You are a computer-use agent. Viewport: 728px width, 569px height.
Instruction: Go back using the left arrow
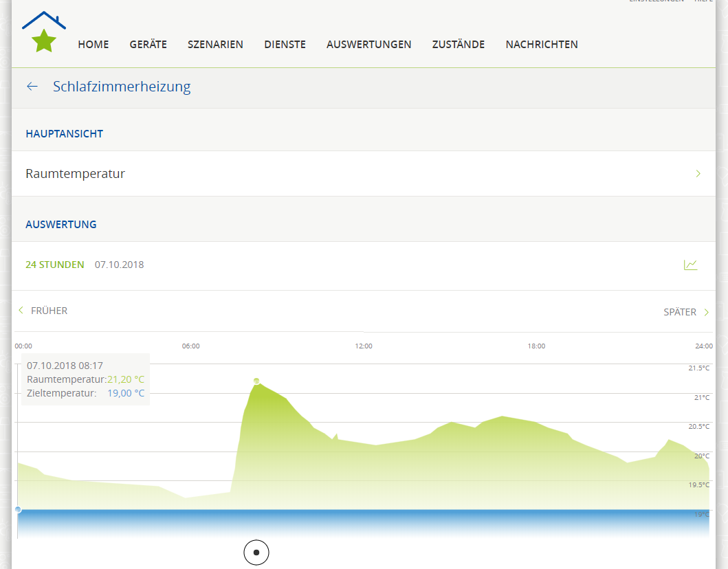32,87
